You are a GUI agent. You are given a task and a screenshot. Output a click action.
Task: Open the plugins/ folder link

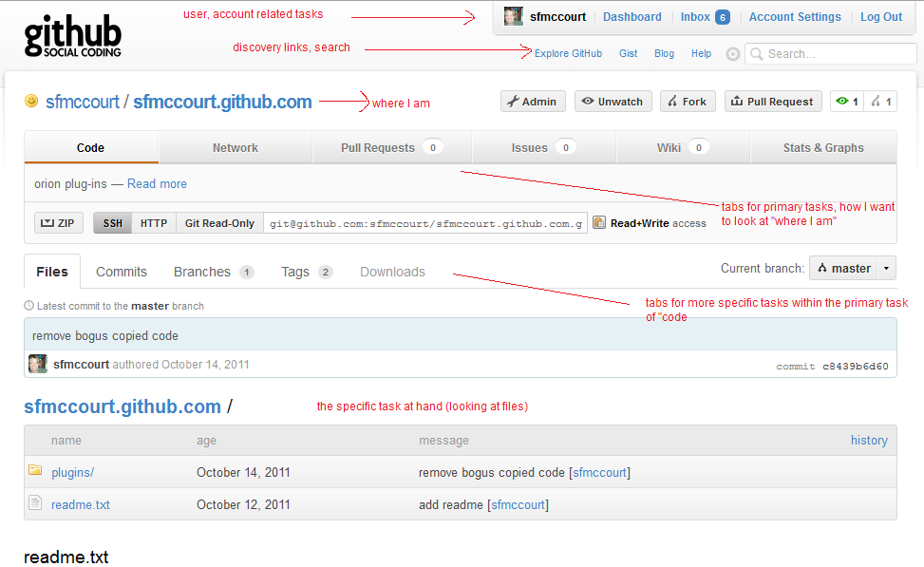pyautogui.click(x=72, y=473)
